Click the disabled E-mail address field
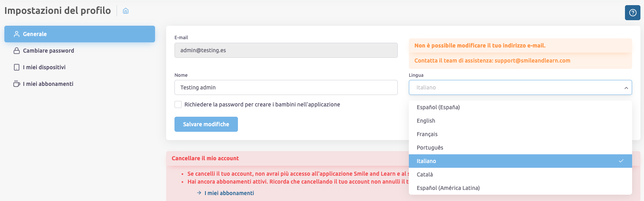 [x=286, y=50]
